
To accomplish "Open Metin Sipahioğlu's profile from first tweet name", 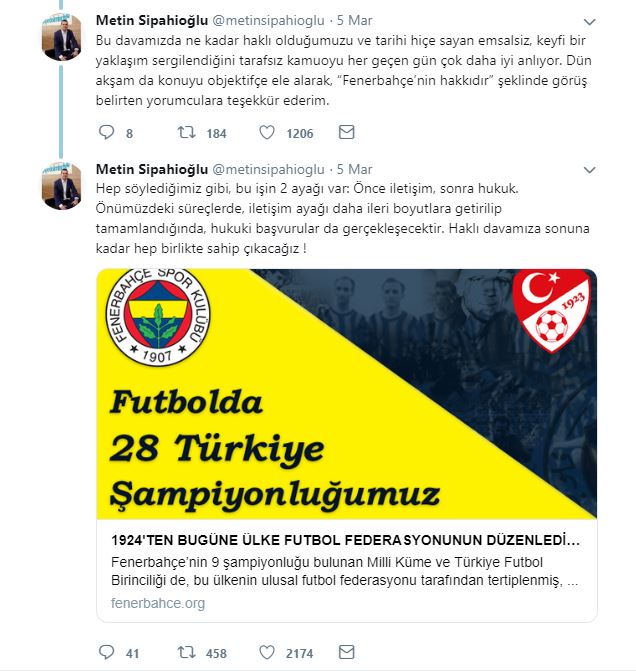I will [152, 20].
